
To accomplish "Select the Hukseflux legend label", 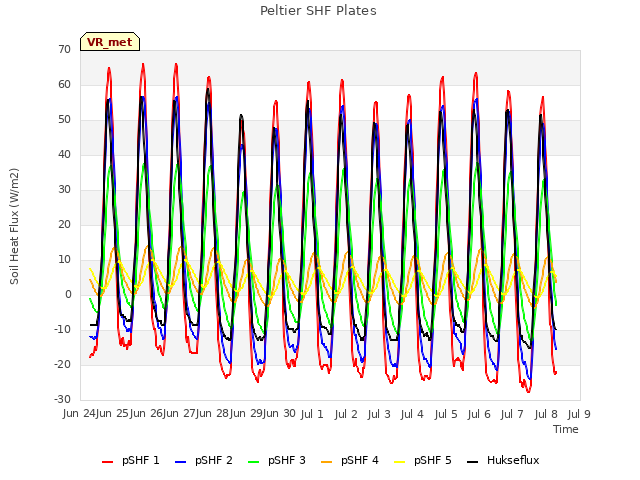I will point(513,460).
